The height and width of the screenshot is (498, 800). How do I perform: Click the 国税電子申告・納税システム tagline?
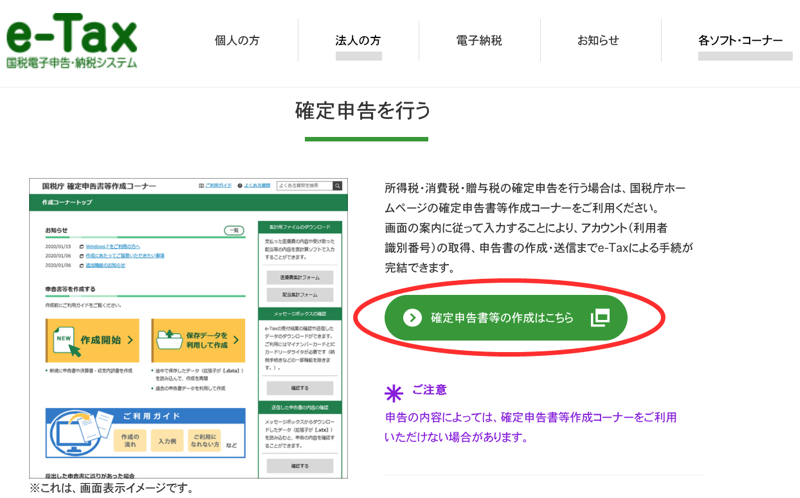(x=72, y=63)
